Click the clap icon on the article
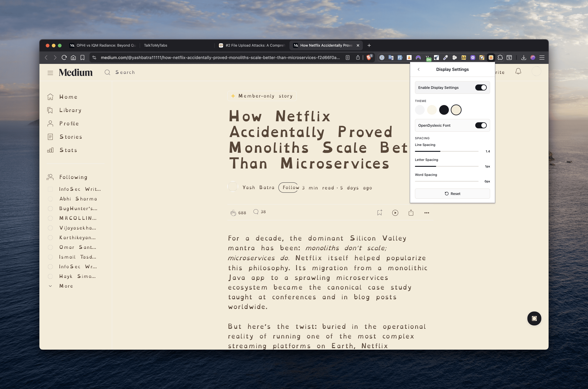 233,213
